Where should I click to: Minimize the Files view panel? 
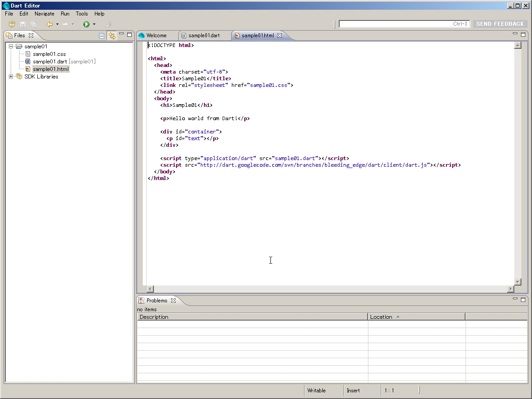tap(121, 34)
